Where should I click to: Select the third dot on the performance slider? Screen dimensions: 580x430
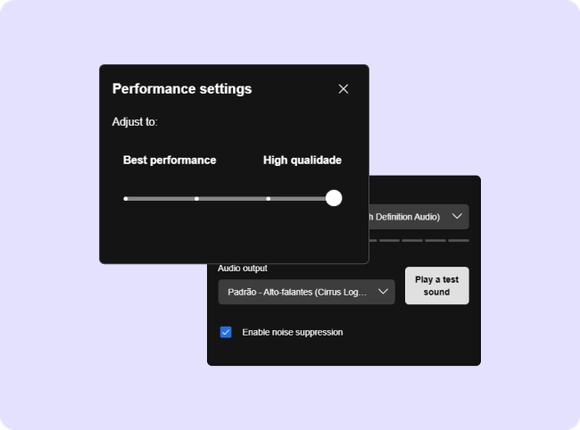pyautogui.click(x=268, y=199)
